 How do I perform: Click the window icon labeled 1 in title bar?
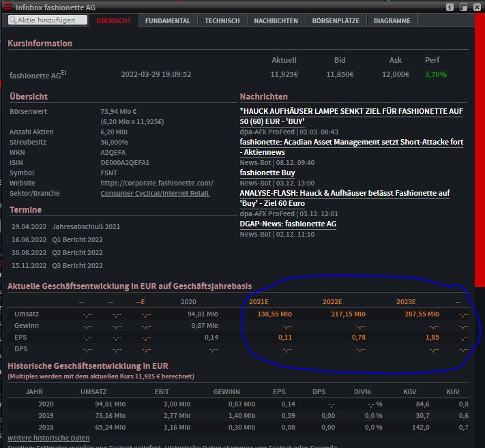[450, 7]
